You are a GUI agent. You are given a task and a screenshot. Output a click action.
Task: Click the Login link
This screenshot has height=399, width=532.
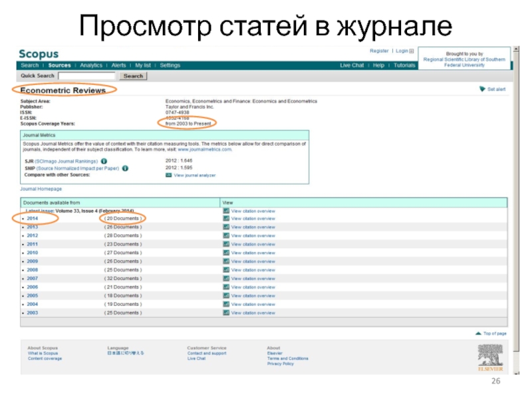click(x=402, y=51)
